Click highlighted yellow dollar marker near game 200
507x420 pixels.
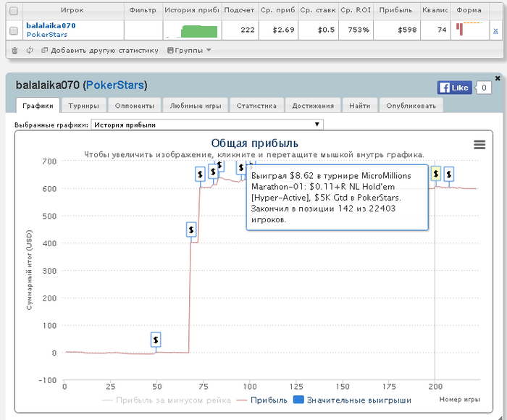(435, 174)
